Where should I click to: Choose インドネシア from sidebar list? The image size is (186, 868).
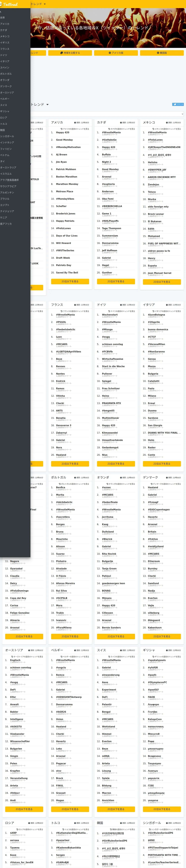(x=7, y=142)
